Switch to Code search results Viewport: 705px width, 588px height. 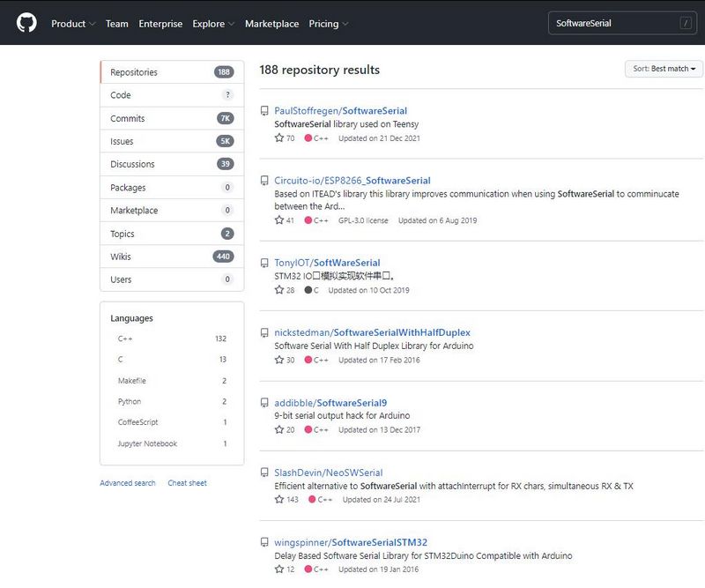coord(172,95)
